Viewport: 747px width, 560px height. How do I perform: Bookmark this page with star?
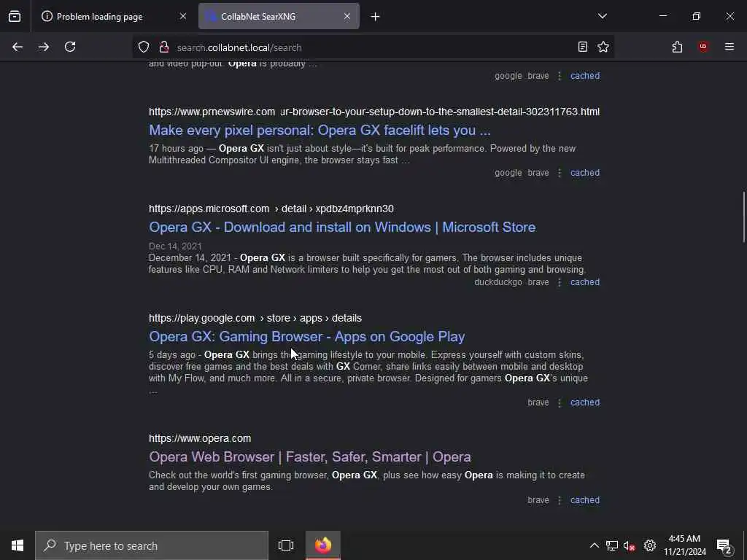coord(603,47)
